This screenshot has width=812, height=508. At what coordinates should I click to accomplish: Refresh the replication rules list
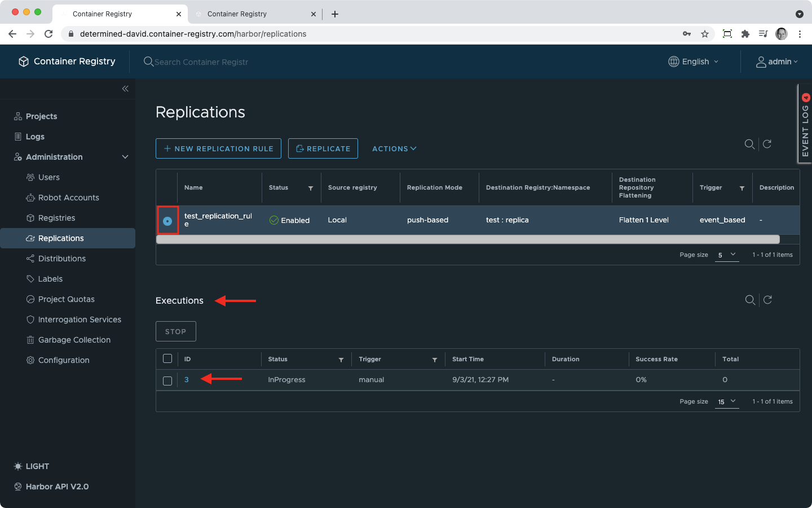coord(767,144)
